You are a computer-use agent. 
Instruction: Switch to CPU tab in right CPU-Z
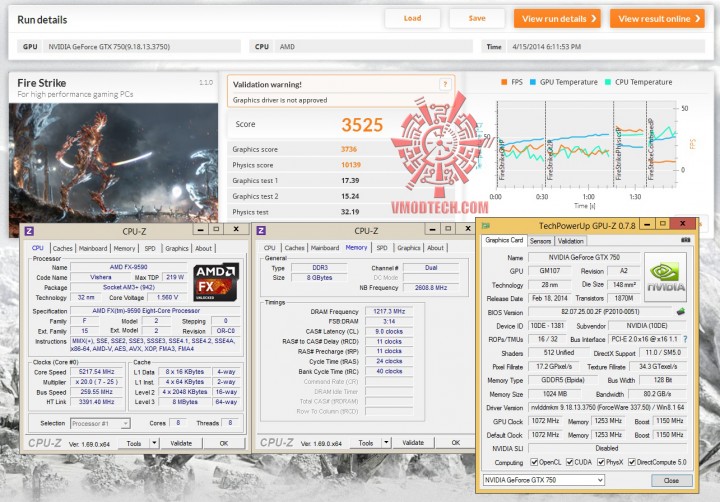tap(270, 248)
